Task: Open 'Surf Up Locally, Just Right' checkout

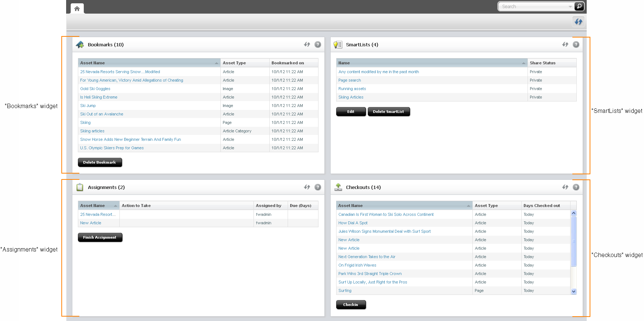Action: [373, 282]
